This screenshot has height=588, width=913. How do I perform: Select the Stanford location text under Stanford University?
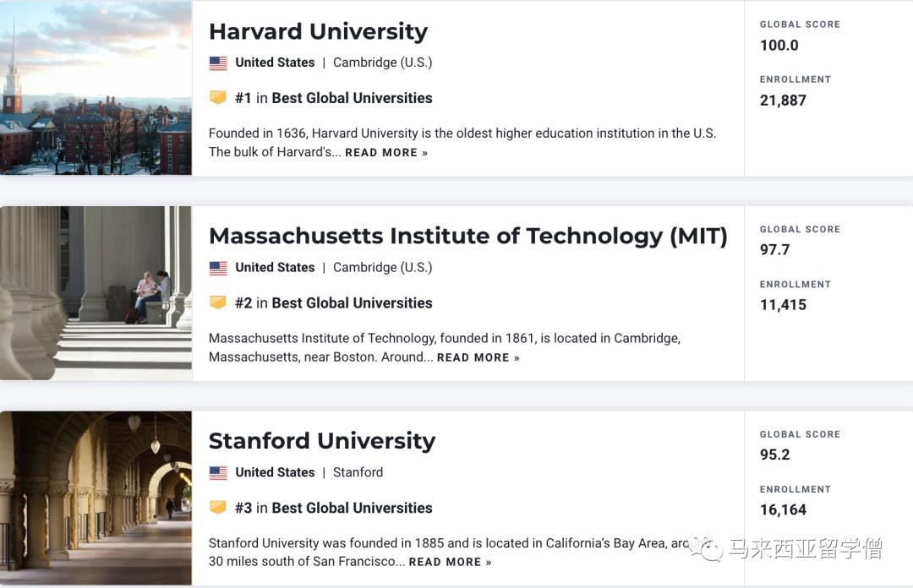pyautogui.click(x=358, y=472)
